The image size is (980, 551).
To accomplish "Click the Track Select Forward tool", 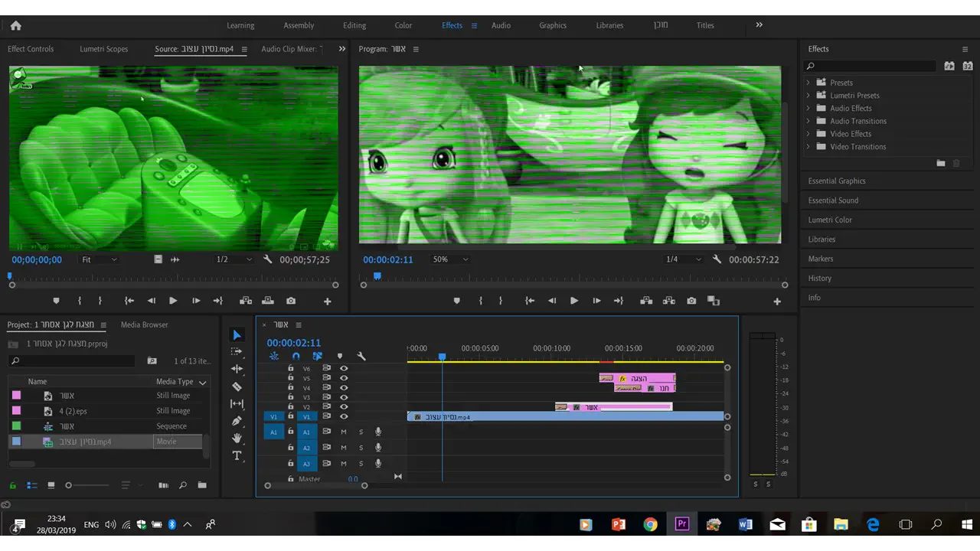I will coord(237,352).
